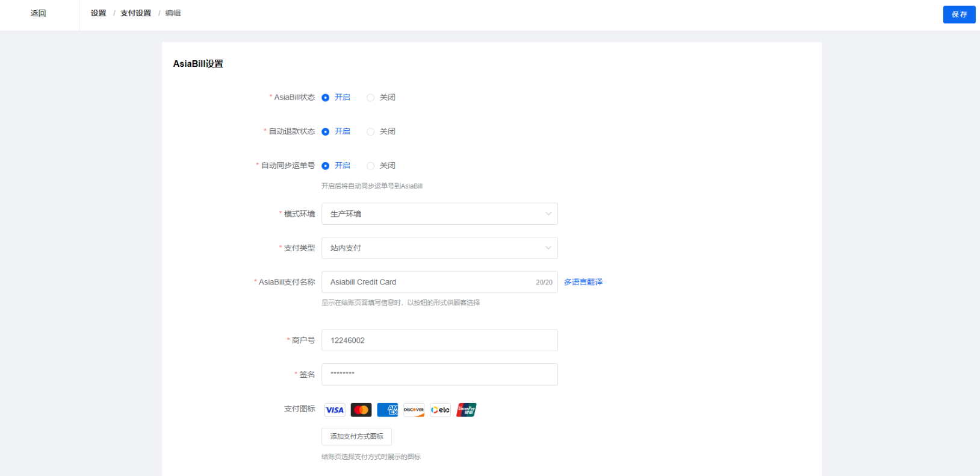Save settings with the 保存 button
Screen dimensions: 980x476
pyautogui.click(x=959, y=14)
